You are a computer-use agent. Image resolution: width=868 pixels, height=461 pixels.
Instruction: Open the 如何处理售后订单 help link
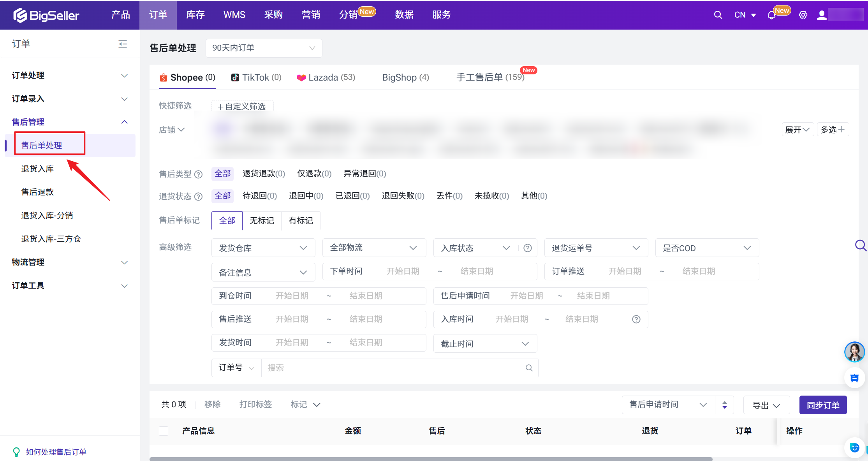coord(56,452)
